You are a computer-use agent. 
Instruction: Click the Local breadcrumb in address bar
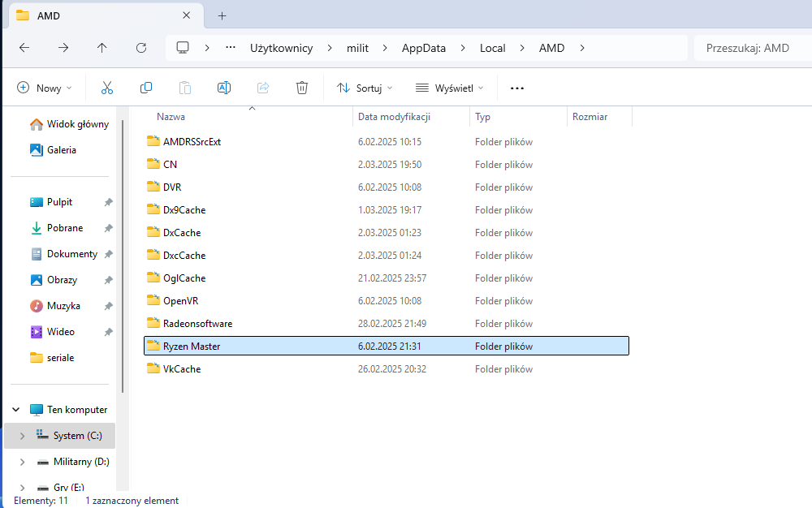click(492, 48)
